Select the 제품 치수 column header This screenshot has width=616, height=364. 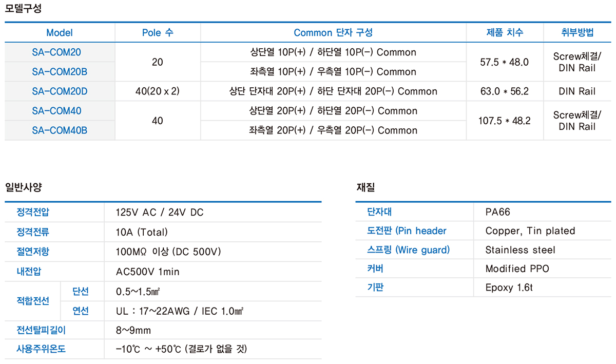click(x=505, y=33)
